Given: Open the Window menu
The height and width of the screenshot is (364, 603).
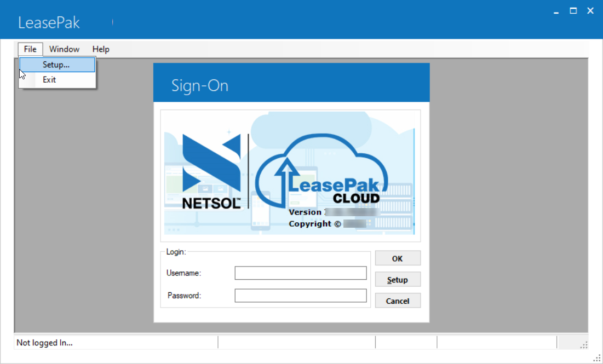Looking at the screenshot, I should 64,49.
